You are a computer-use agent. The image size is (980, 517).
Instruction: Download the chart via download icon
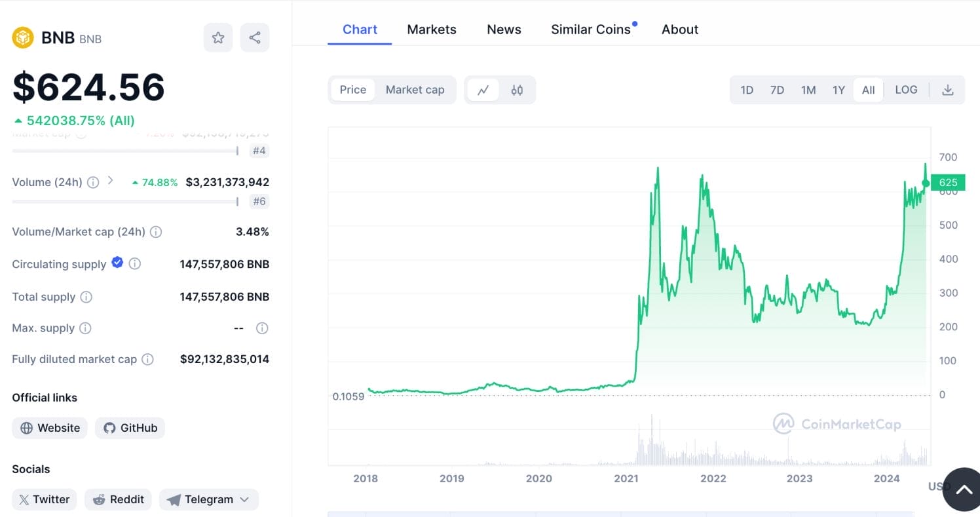click(x=948, y=89)
